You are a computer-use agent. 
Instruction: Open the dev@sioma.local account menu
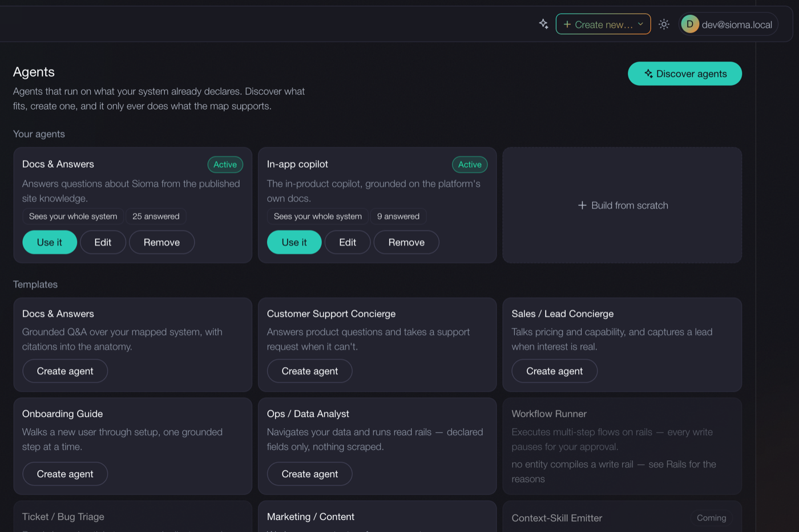728,24
